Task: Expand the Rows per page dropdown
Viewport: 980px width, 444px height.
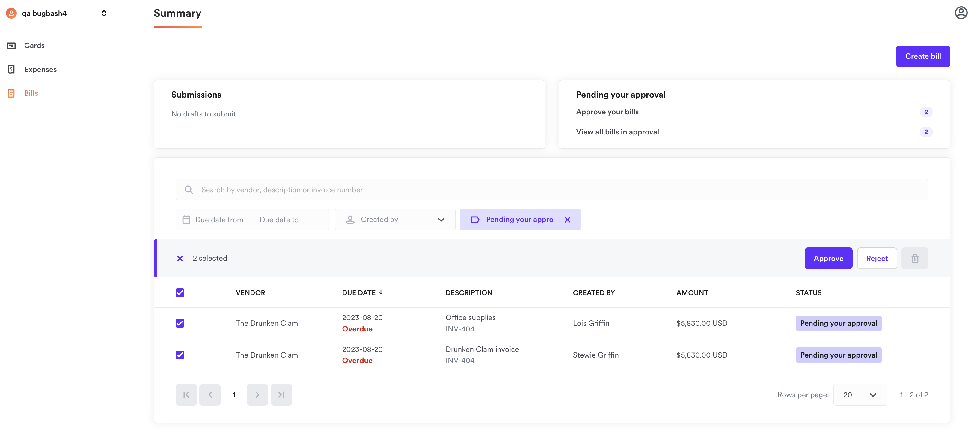Action: [860, 395]
